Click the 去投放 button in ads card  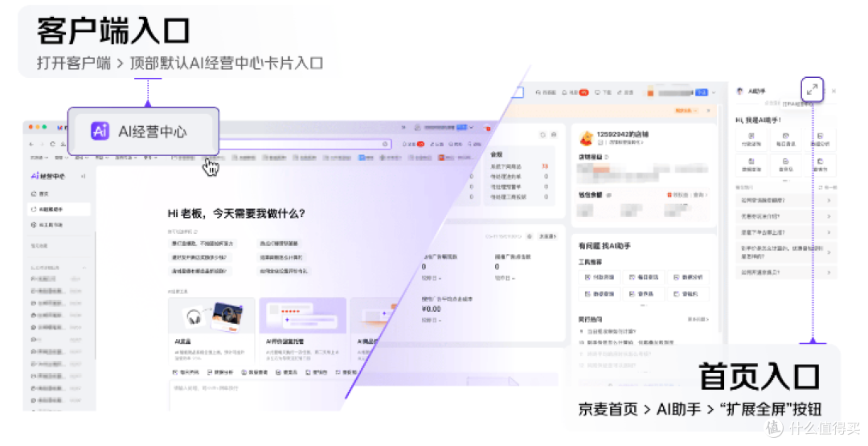click(547, 236)
